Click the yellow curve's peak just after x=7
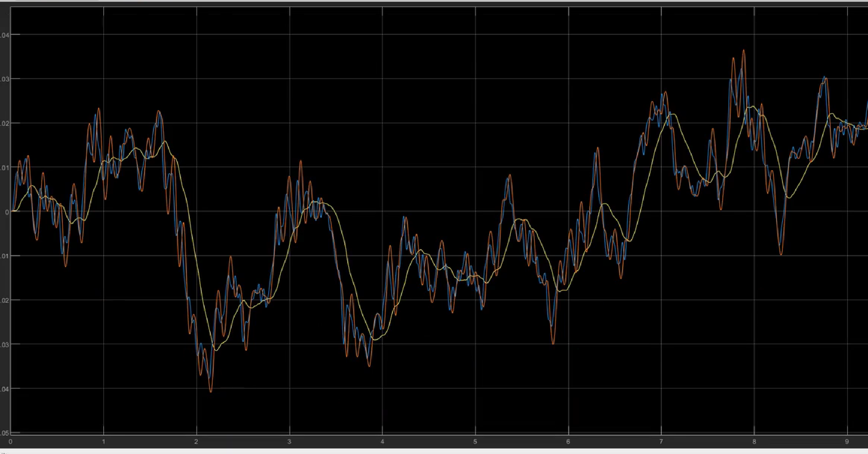868x454 pixels. point(672,114)
